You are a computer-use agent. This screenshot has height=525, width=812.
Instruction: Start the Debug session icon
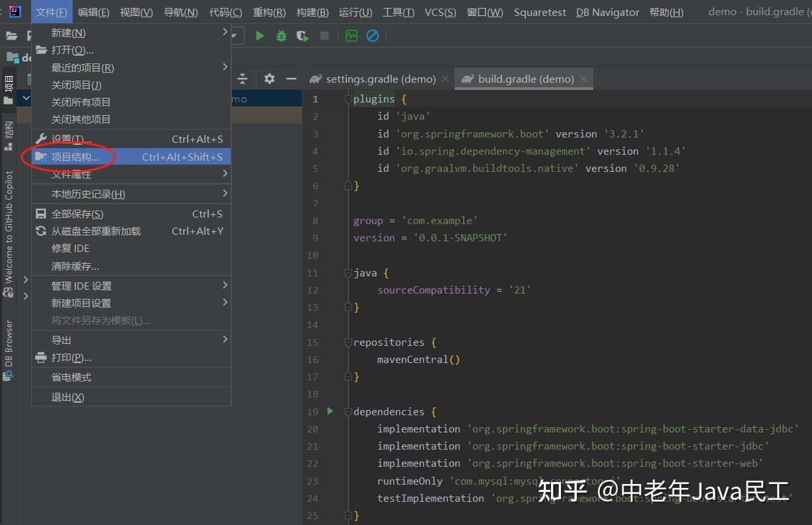(x=282, y=36)
